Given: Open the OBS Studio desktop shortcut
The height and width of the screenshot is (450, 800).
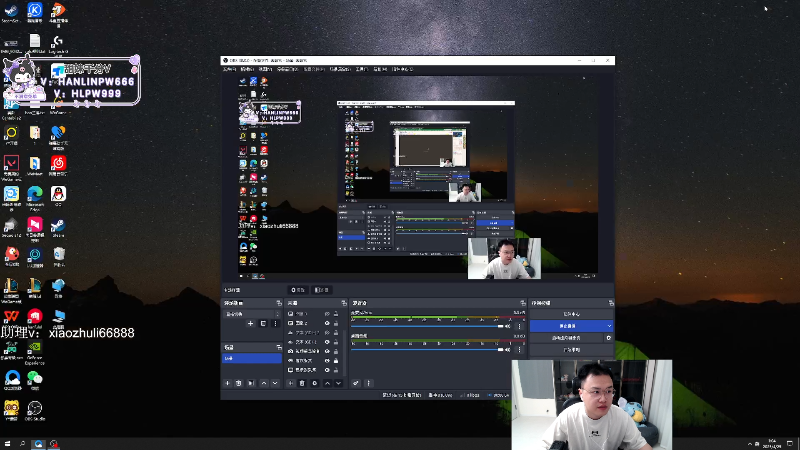Looking at the screenshot, I should click(35, 410).
